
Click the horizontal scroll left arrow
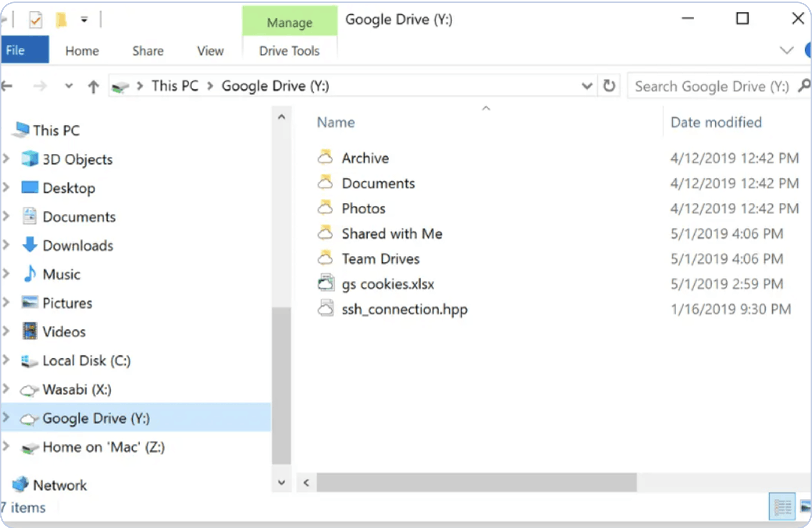coord(306,483)
